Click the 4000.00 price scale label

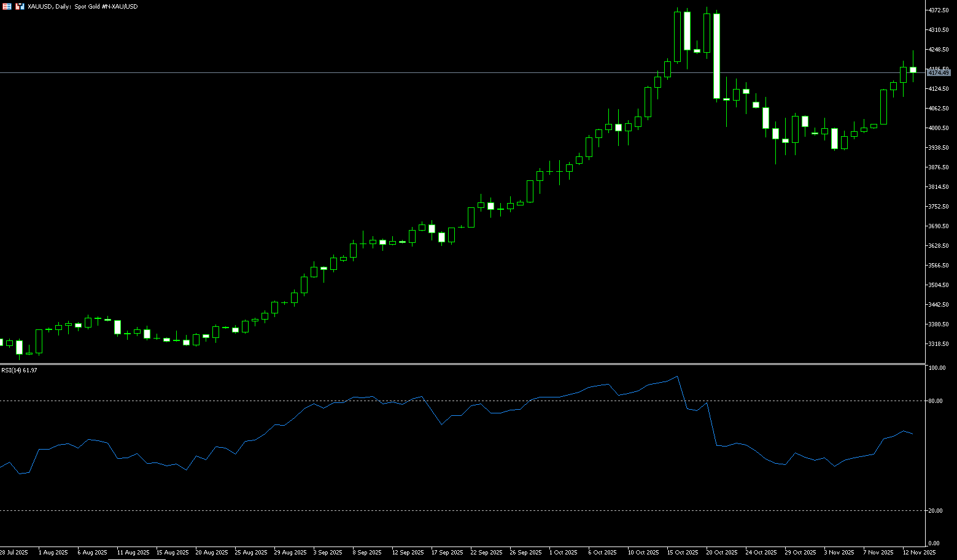click(x=939, y=128)
